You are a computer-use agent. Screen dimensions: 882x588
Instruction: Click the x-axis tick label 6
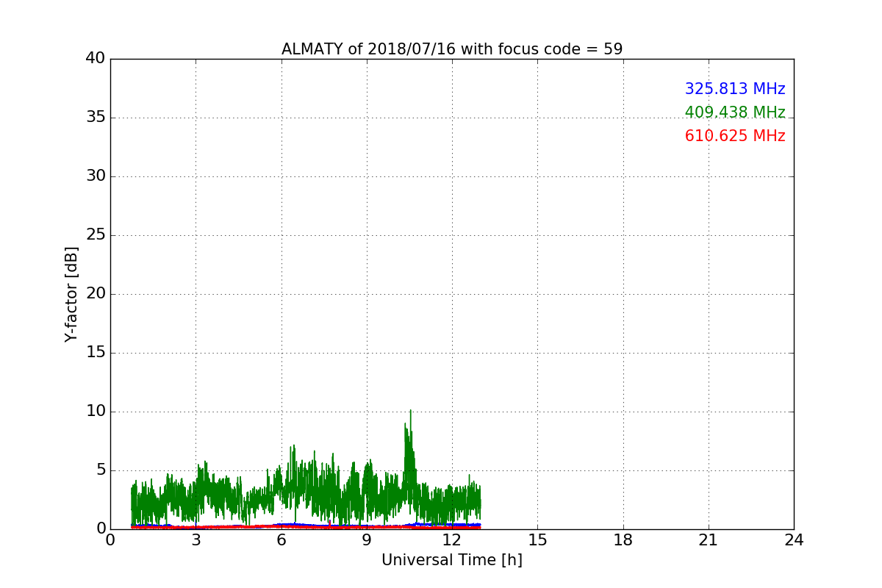pyautogui.click(x=281, y=539)
